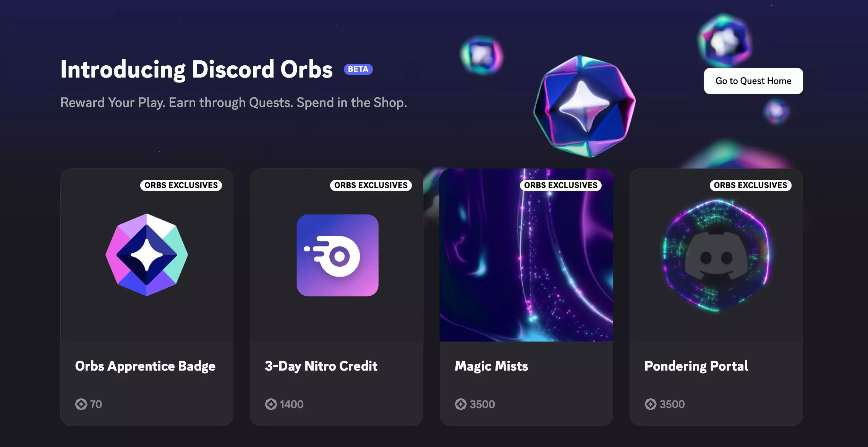The width and height of the screenshot is (868, 447).
Task: Select the Pondering Portal title text
Action: tap(696, 366)
